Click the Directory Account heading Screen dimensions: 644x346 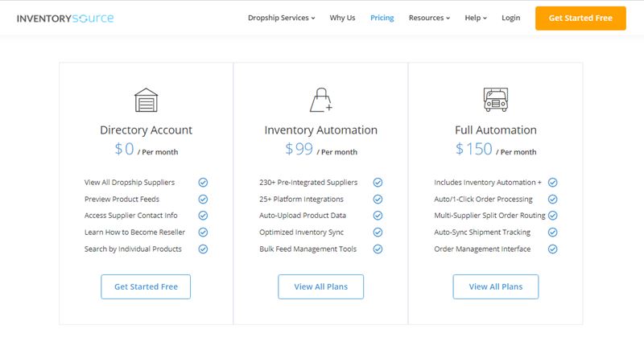pyautogui.click(x=147, y=130)
